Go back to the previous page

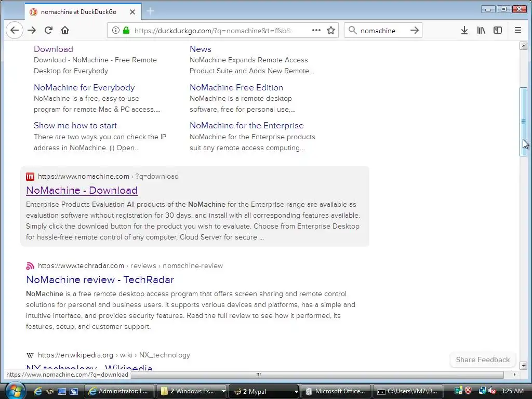pyautogui.click(x=14, y=30)
